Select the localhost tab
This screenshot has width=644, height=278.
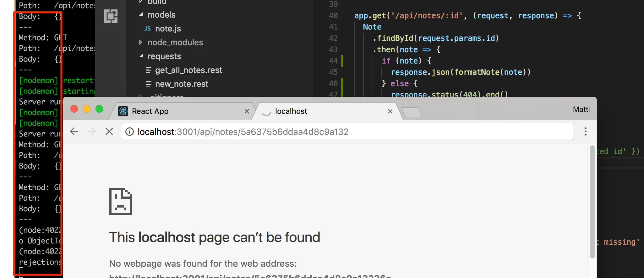[327, 111]
